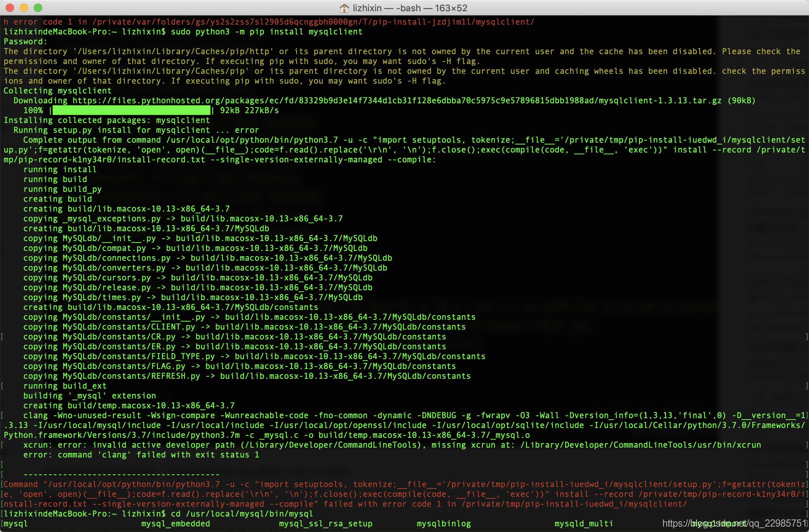809x532 pixels.
Task: Click the 'sudo python3 -m pip install mysqlclient' command
Action: point(267,32)
